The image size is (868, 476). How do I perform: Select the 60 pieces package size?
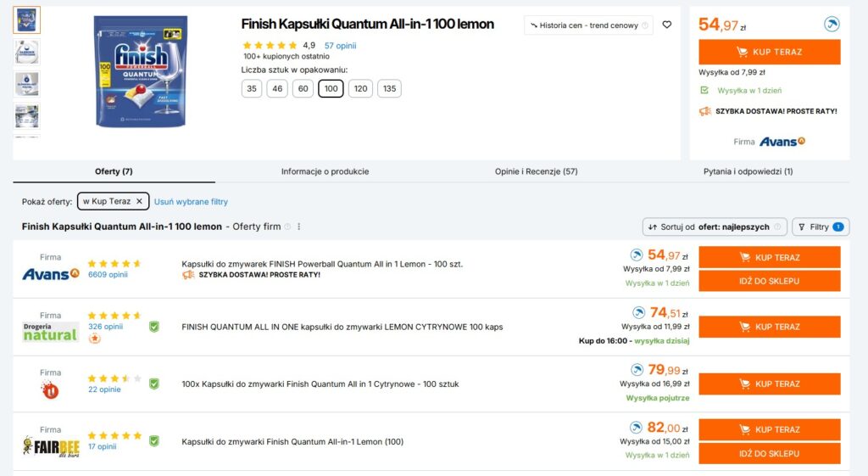tap(303, 88)
